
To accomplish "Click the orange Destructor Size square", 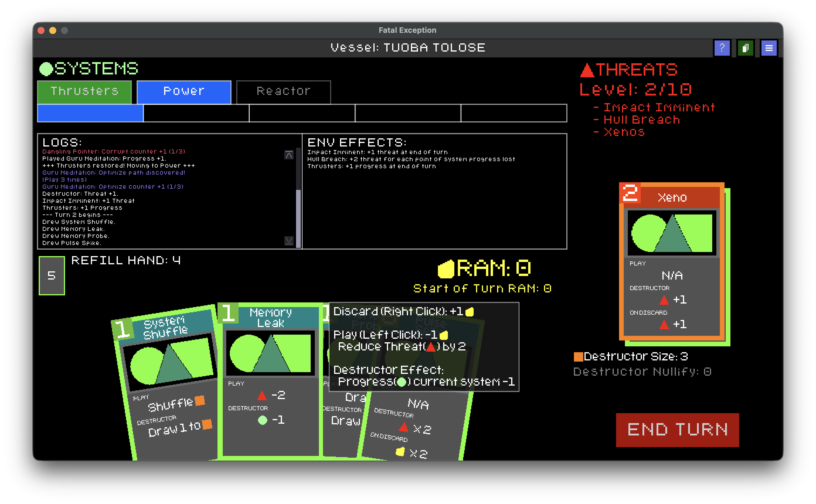I will [578, 357].
